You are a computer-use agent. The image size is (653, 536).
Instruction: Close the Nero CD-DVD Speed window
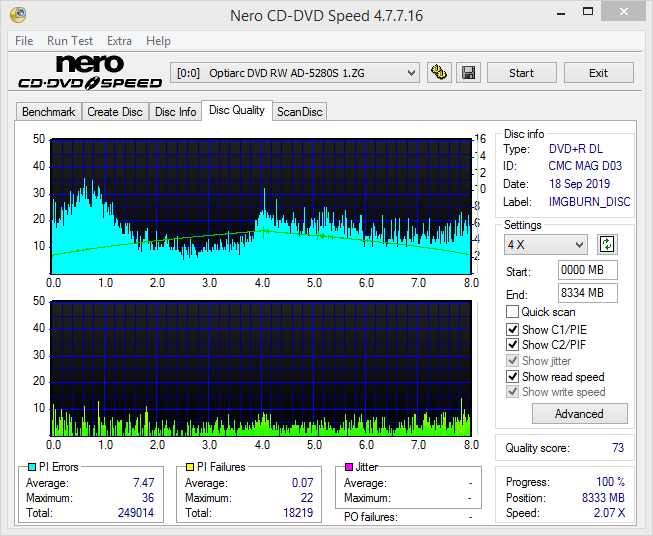point(623,12)
